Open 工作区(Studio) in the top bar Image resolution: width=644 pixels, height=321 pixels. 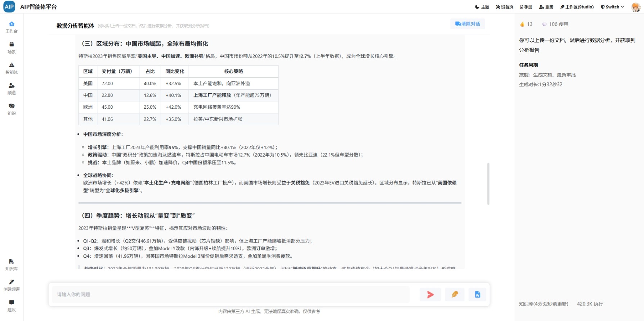click(577, 7)
